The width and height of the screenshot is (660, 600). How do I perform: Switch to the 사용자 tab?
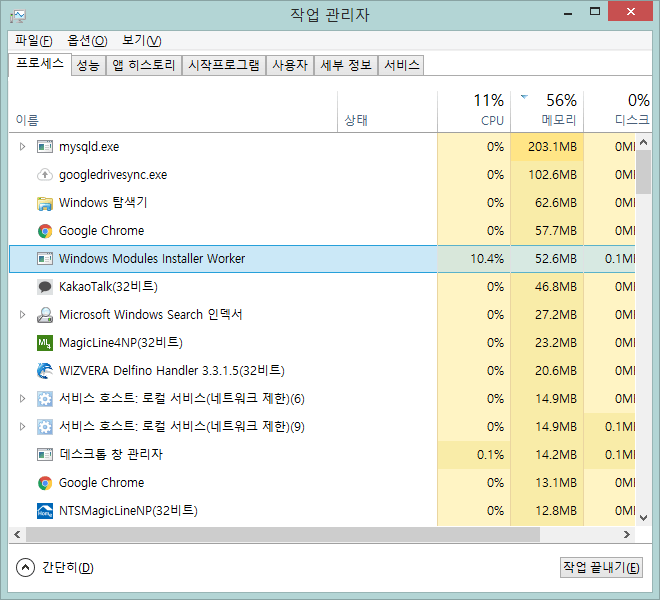coord(290,65)
